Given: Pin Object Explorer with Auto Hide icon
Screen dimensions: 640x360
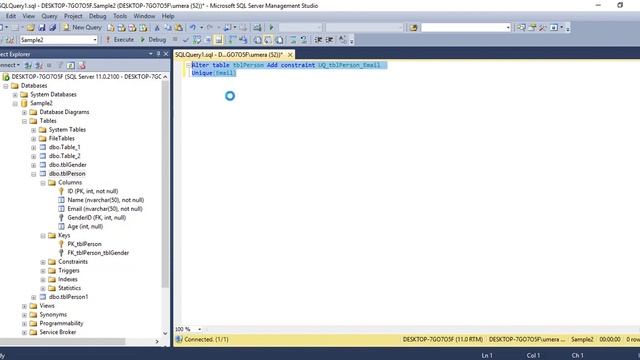Looking at the screenshot, I should click(158, 54).
